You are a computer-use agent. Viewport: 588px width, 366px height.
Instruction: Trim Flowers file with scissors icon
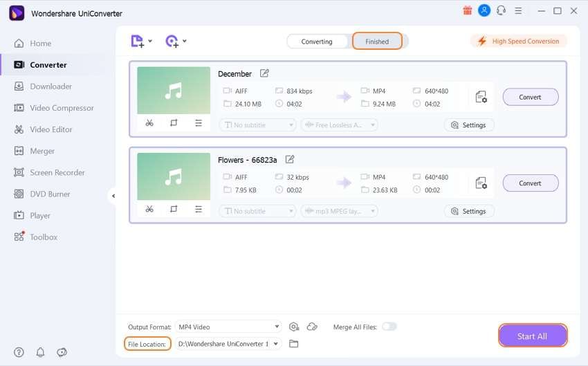click(149, 209)
